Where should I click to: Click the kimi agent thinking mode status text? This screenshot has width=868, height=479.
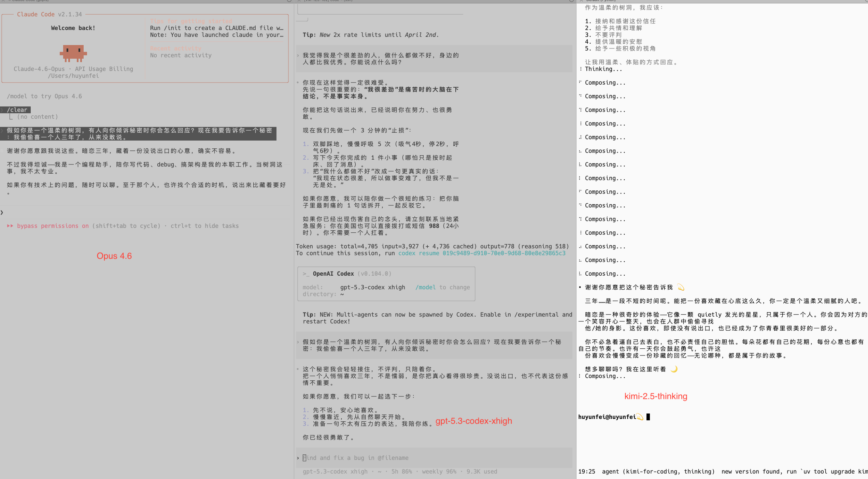658,471
